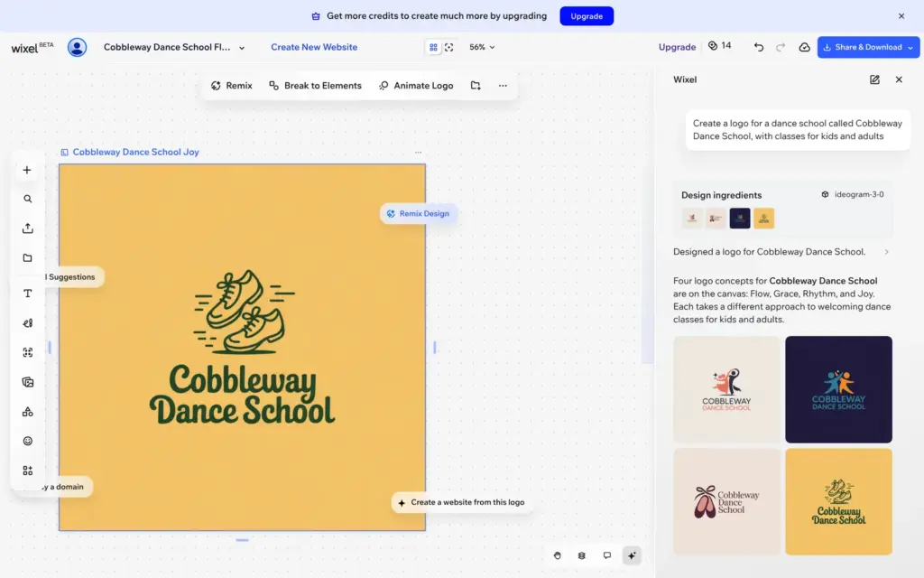Open the emoji stickers icon in sidebar

(27, 441)
